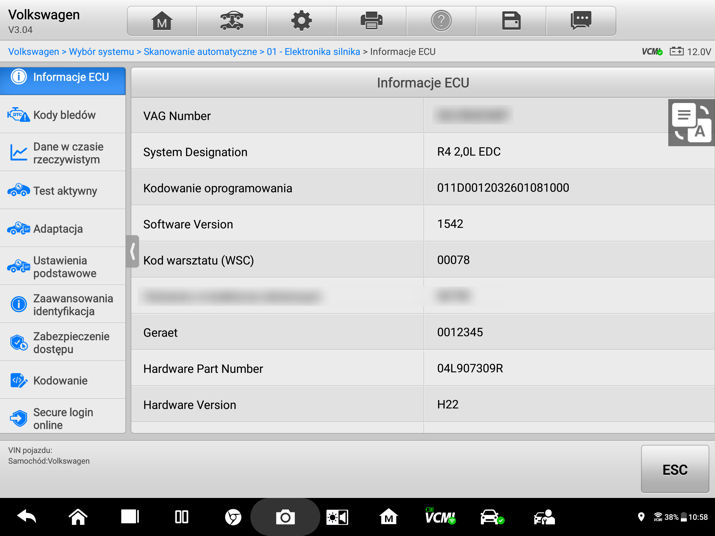Open Zaawansowania identyfikacja item

pos(62,304)
